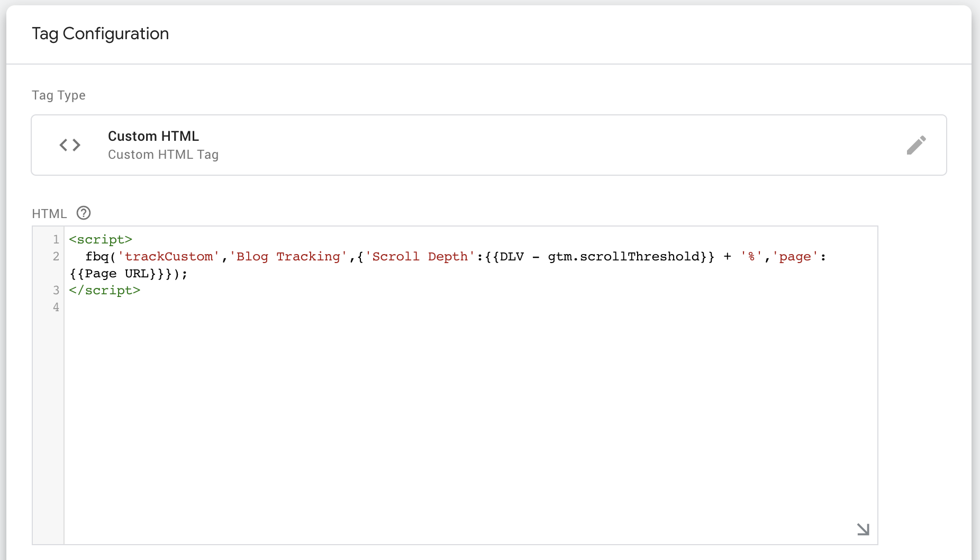Click 'Blog Tracking' string in the code
Viewport: 980px width, 560px height.
(x=288, y=257)
